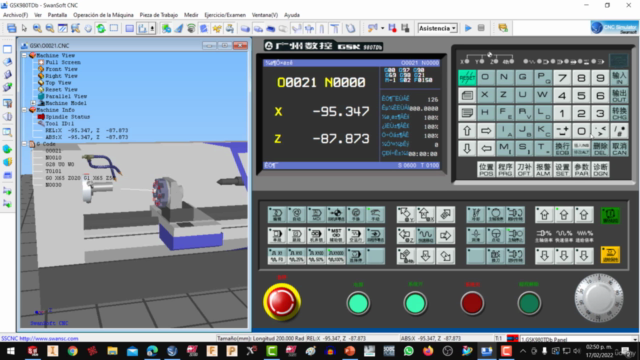Open the Pantalla menu
Viewport: 640px width, 360px height.
coord(57,15)
